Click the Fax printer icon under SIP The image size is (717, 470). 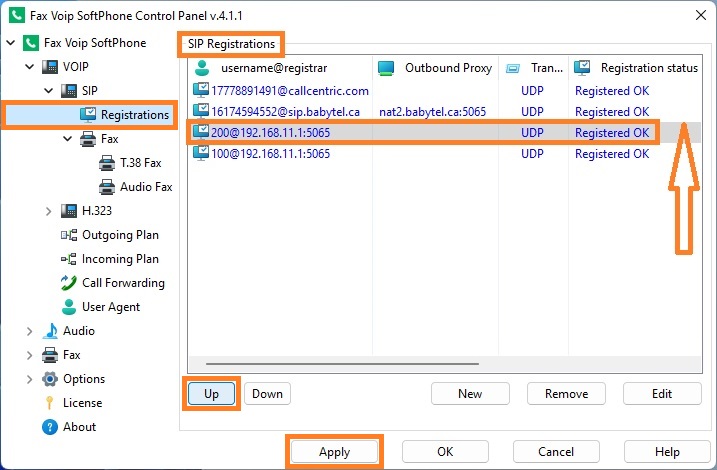pyautogui.click(x=88, y=139)
